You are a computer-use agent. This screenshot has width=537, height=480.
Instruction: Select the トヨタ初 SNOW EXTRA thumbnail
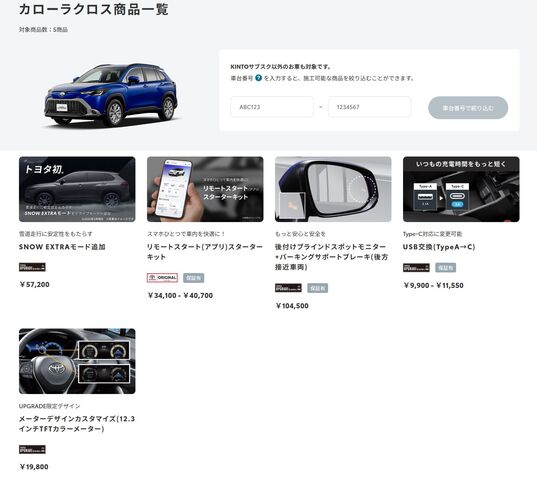tap(77, 189)
